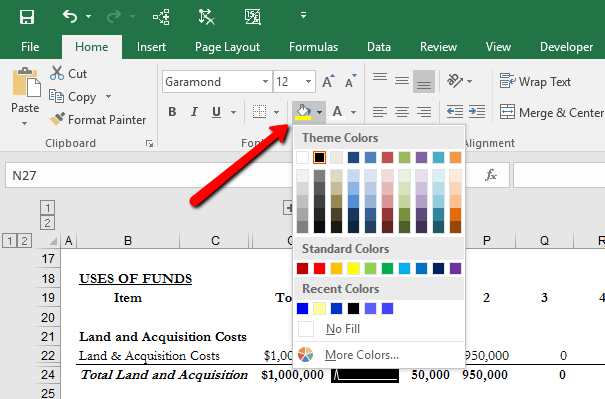The height and width of the screenshot is (399, 605).
Task: Click the Cut button
Action: pos(68,73)
